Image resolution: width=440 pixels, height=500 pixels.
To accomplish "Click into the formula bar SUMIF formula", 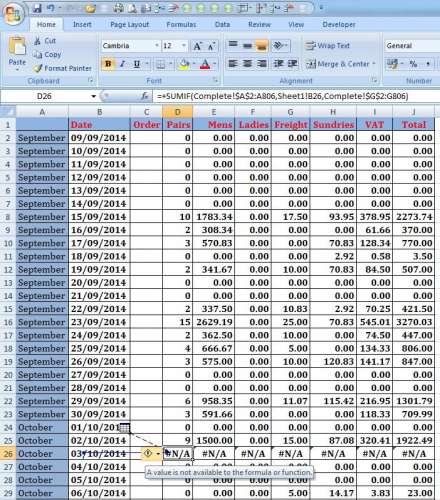I will [283, 96].
